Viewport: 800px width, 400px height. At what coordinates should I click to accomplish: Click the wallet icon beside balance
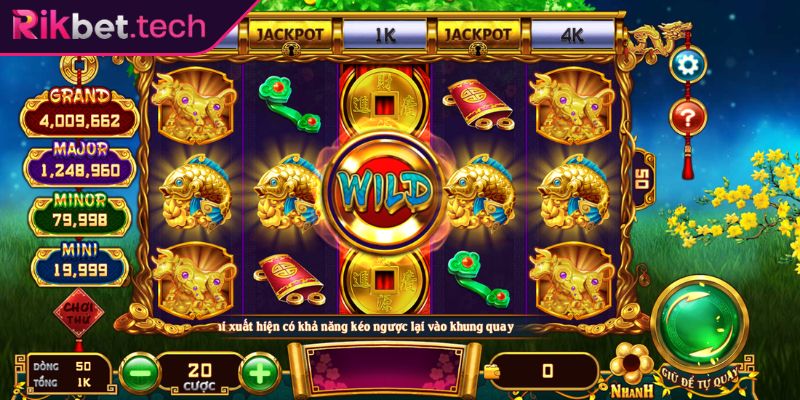(492, 373)
